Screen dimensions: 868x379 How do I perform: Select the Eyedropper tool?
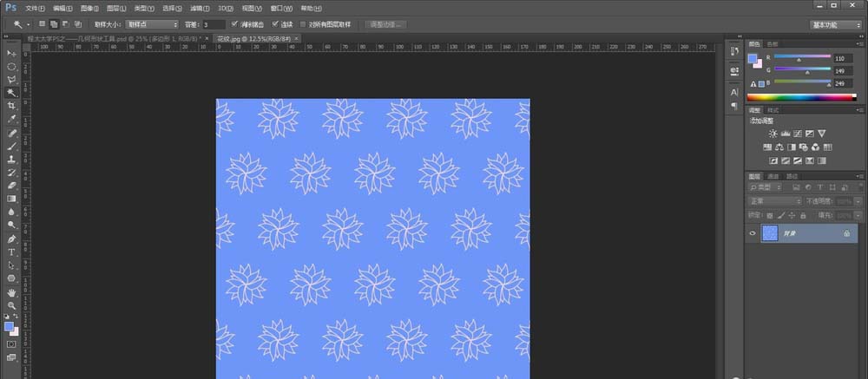(x=12, y=120)
